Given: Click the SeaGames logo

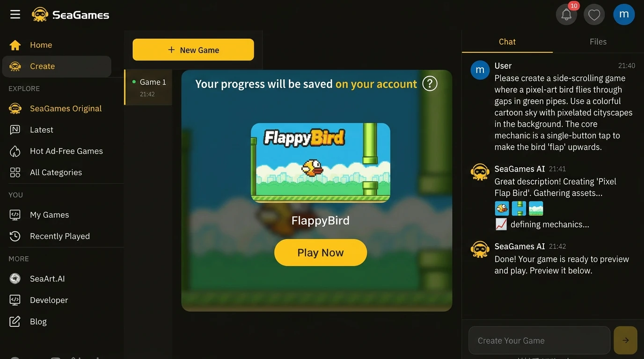Looking at the screenshot, I should 70,14.
